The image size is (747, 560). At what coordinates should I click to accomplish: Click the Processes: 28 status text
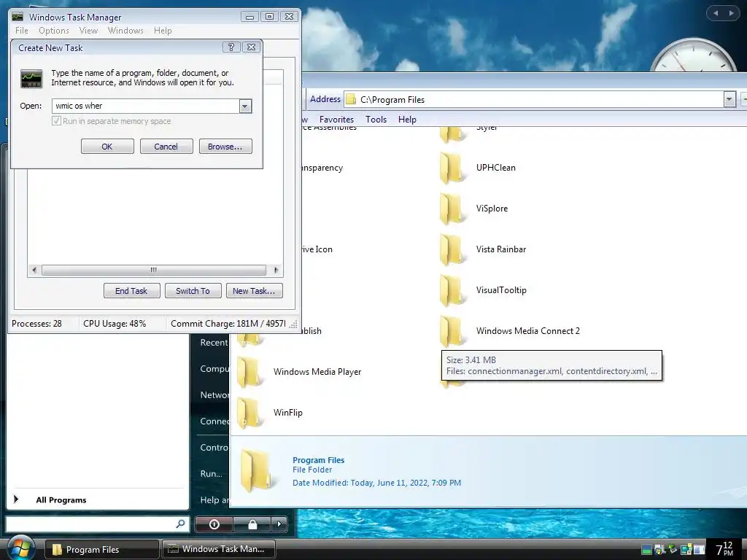[36, 324]
